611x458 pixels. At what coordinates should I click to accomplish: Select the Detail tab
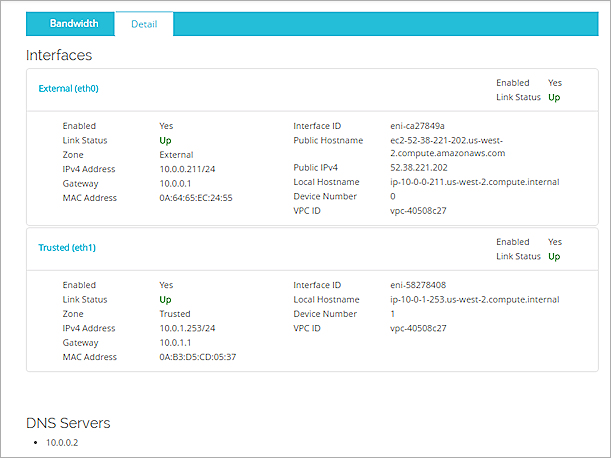coord(144,23)
